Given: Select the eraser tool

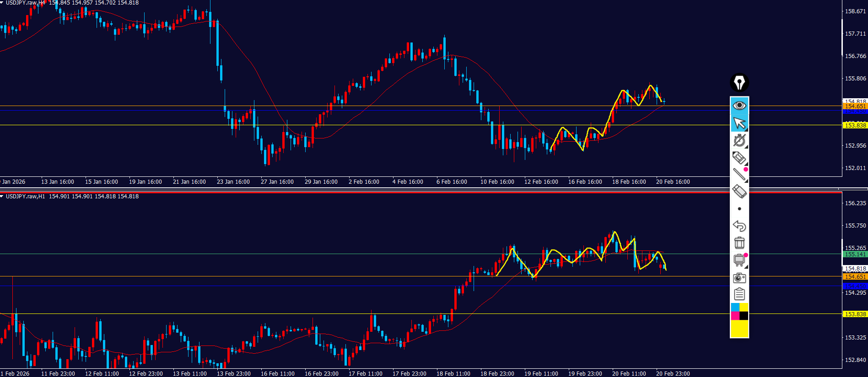Looking at the screenshot, I should click(739, 191).
